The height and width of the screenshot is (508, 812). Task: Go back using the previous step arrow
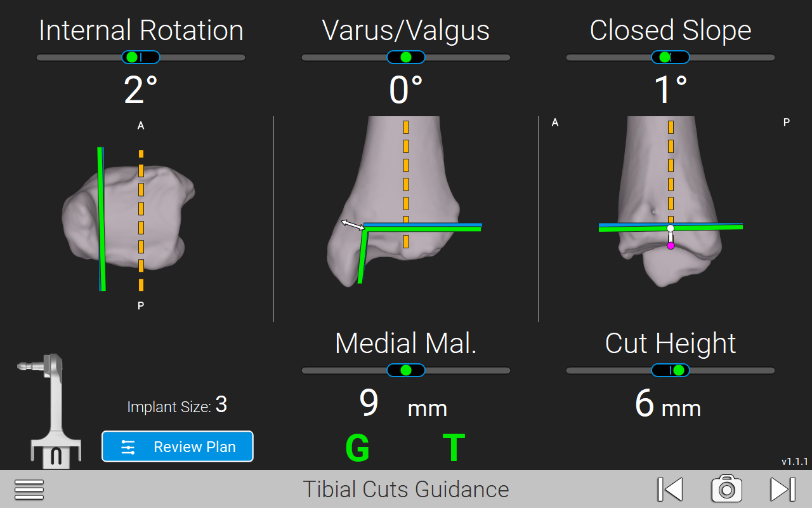[x=670, y=488]
